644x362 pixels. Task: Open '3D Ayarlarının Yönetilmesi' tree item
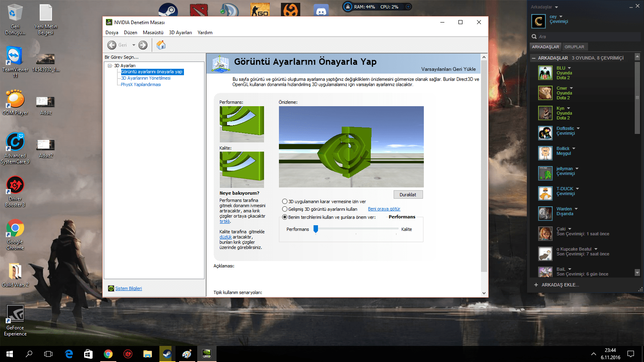(146, 78)
